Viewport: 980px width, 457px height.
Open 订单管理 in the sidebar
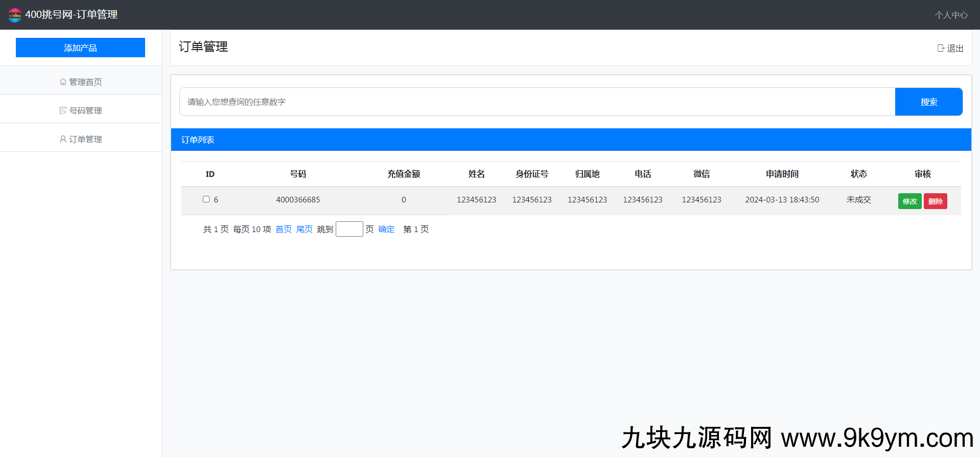pos(86,139)
